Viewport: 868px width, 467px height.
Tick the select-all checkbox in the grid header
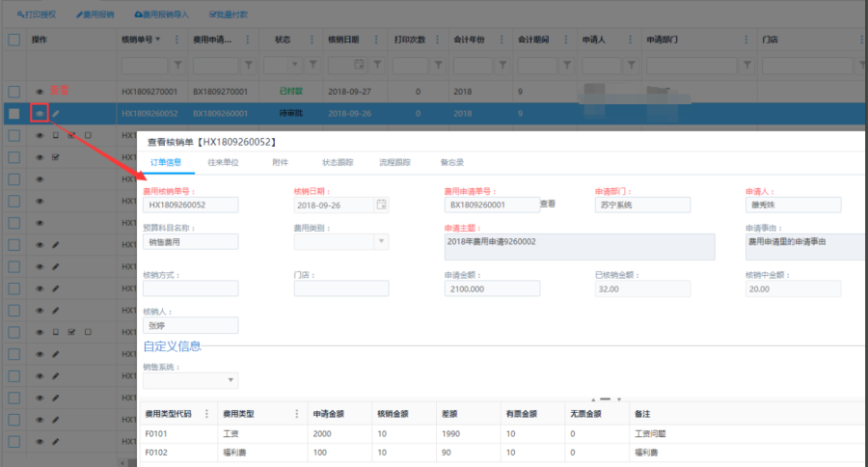click(14, 40)
